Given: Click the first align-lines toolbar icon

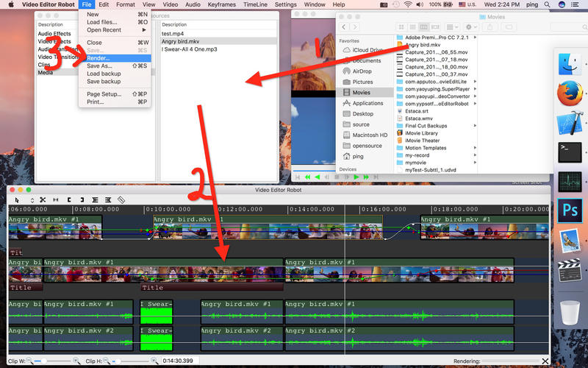Looking at the screenshot, I should click(x=96, y=200).
